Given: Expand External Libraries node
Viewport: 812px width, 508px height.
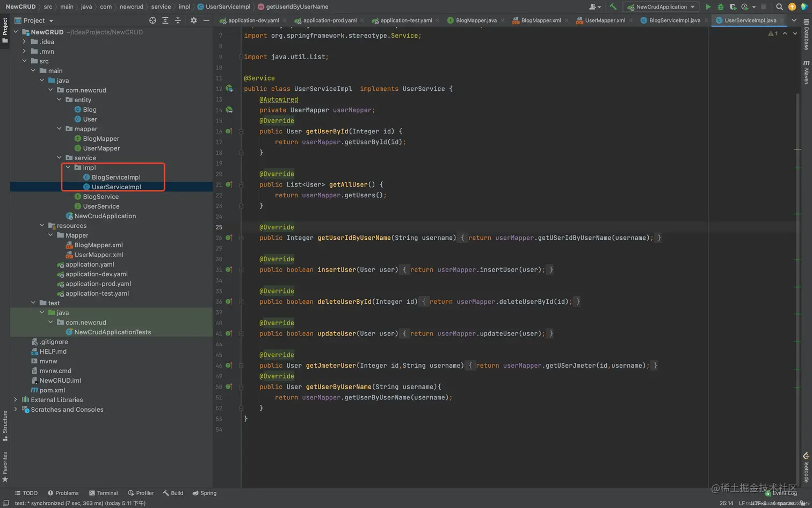Looking at the screenshot, I should (16, 399).
